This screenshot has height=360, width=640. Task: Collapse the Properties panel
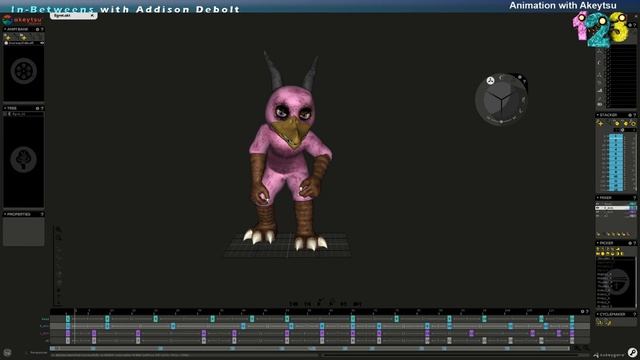(5, 214)
